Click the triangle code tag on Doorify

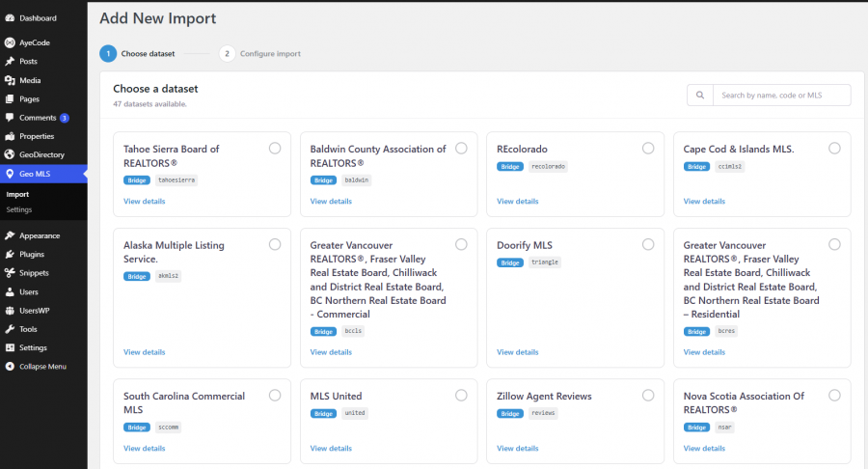(x=545, y=262)
